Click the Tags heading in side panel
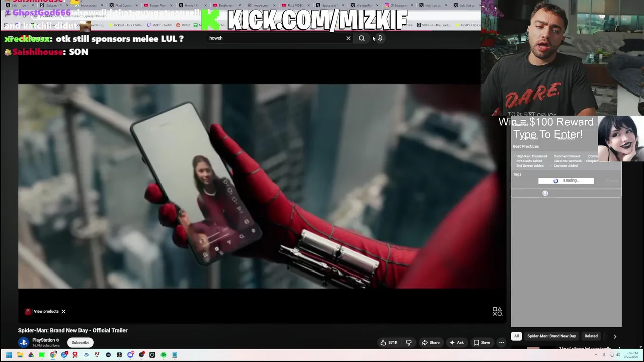Image resolution: width=644 pixels, height=362 pixels. pyautogui.click(x=517, y=174)
